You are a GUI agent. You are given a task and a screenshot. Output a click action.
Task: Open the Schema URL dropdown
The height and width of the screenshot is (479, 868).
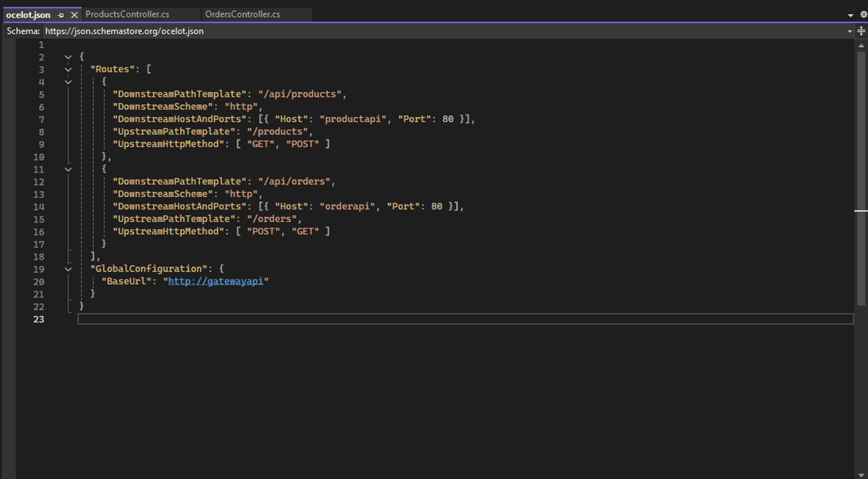(x=849, y=31)
